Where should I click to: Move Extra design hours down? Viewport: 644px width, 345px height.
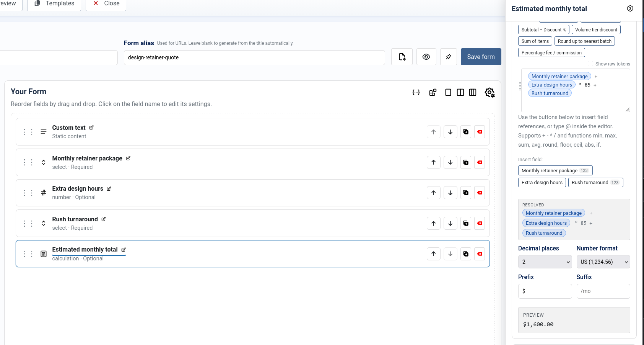(450, 193)
